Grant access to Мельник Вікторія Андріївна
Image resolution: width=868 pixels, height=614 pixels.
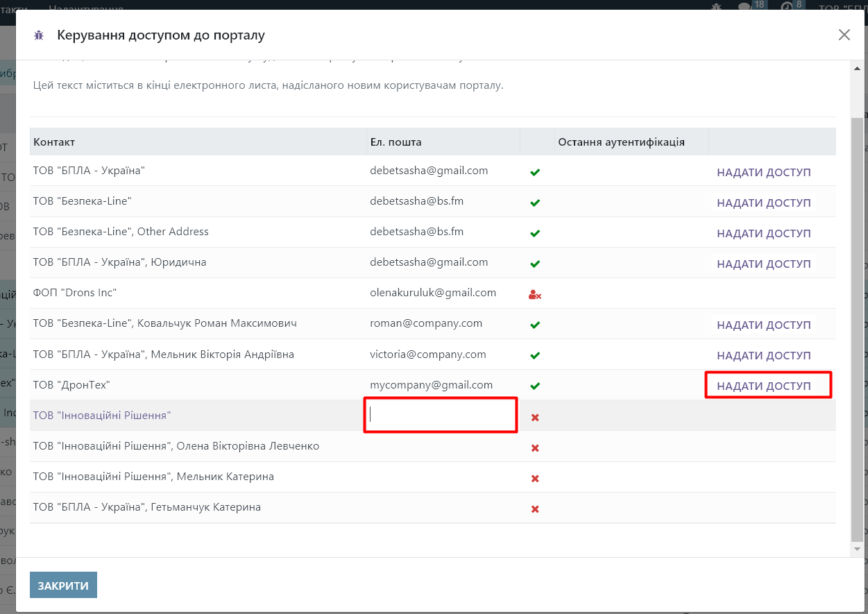(764, 355)
